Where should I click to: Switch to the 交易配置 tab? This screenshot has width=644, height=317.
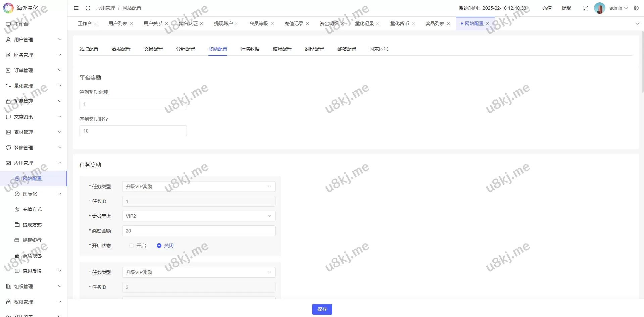153,49
